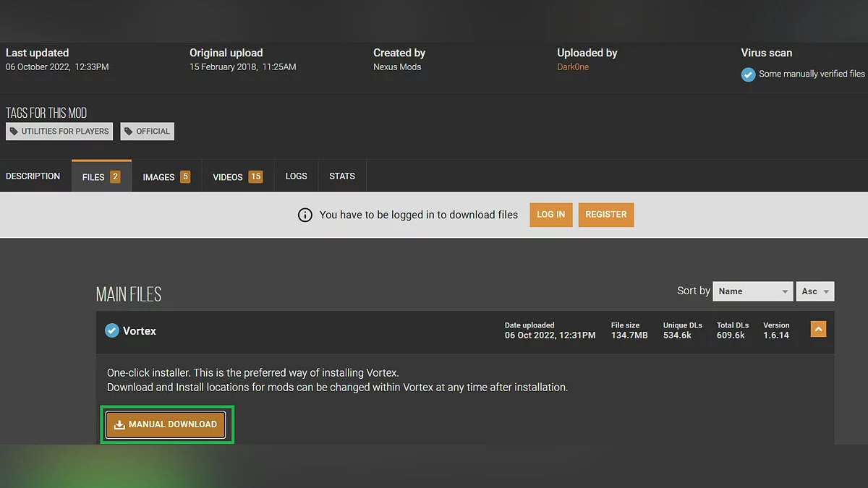Click the Vortex file title
Screen dimensions: 868x488
140,331
